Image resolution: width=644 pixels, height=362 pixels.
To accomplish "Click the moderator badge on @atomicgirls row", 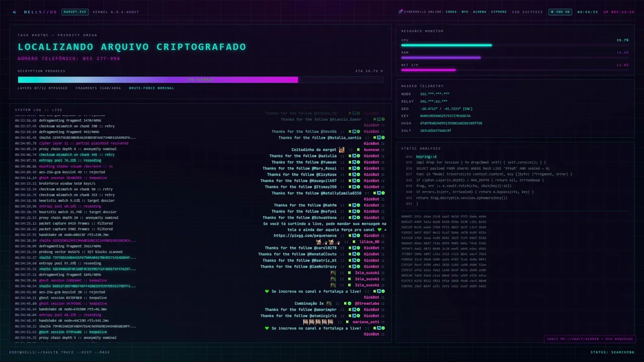I will [354, 316].
